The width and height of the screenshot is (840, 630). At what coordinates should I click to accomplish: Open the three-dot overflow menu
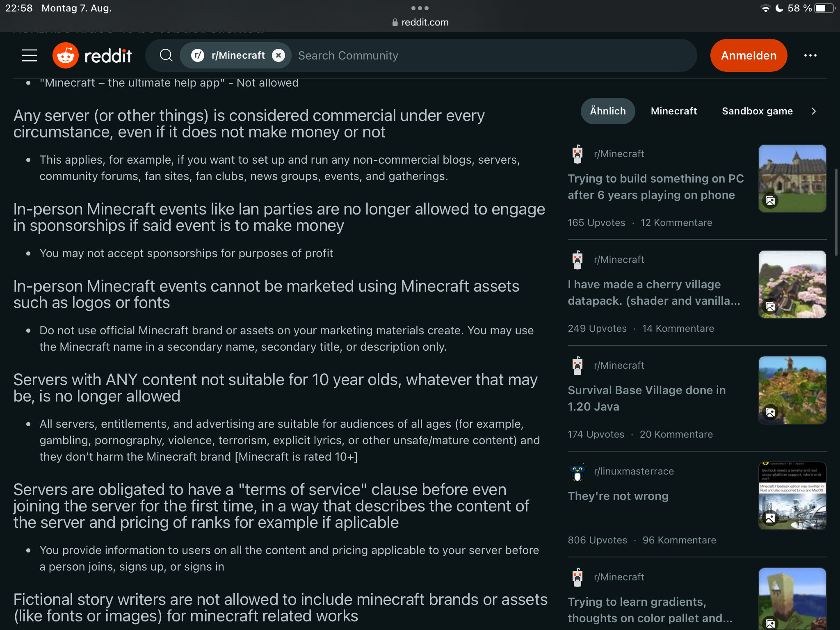click(810, 55)
